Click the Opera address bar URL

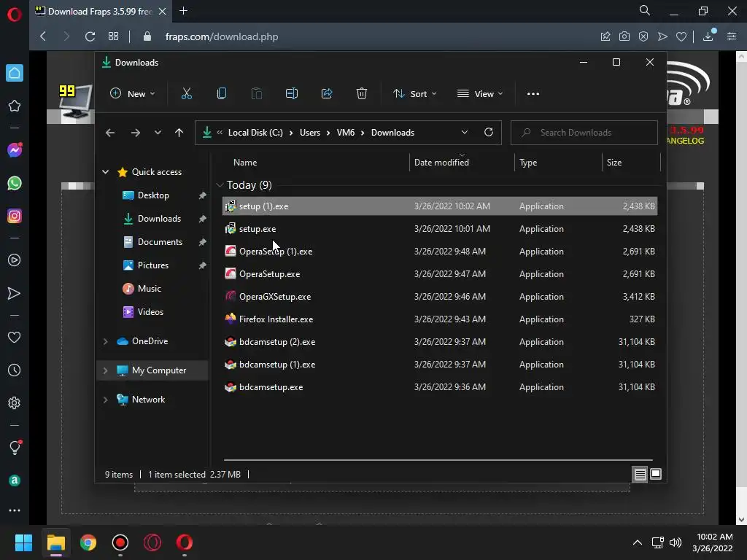(222, 36)
